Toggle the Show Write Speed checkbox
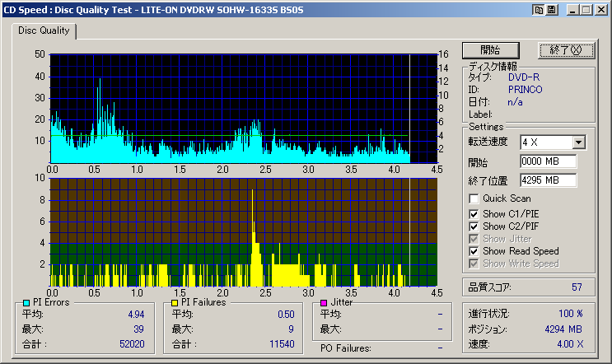The image size is (612, 364). 474,264
